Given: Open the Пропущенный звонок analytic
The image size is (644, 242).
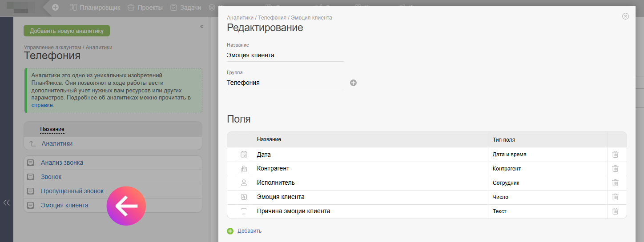Looking at the screenshot, I should [72, 191].
